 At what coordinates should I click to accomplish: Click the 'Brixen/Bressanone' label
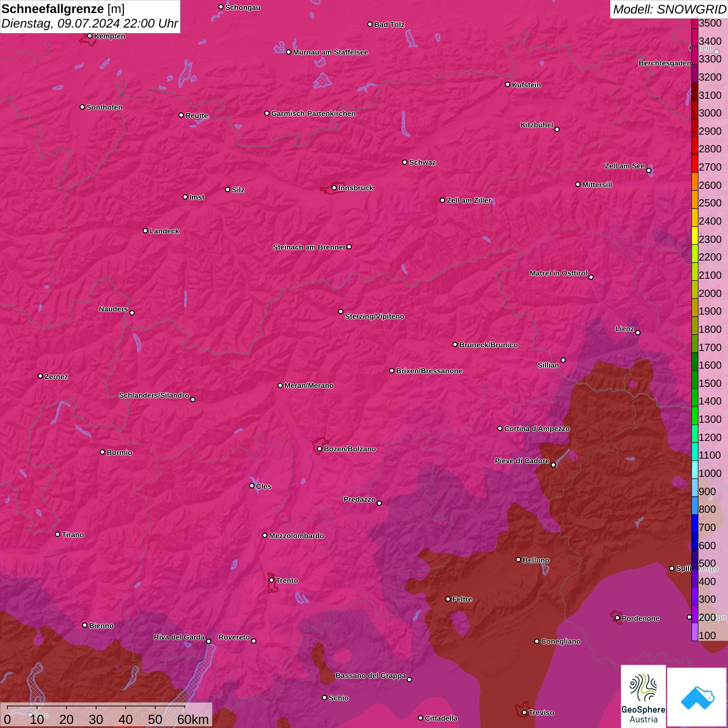tap(429, 371)
